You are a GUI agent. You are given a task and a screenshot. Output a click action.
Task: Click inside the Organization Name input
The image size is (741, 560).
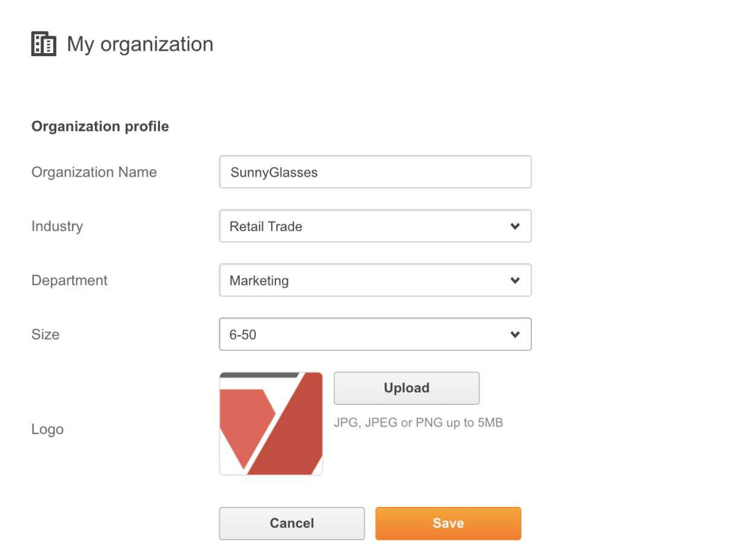coord(374,172)
